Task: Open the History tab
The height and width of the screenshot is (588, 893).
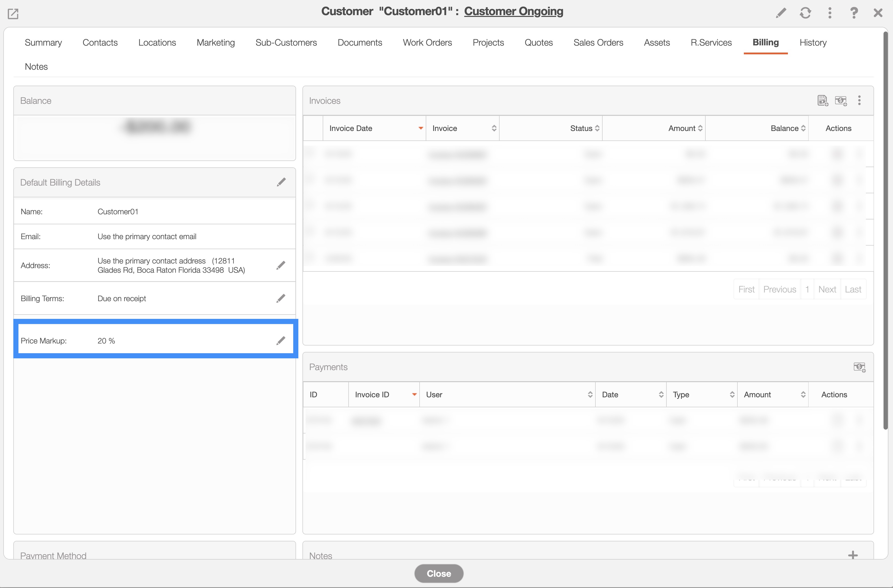Action: point(813,42)
